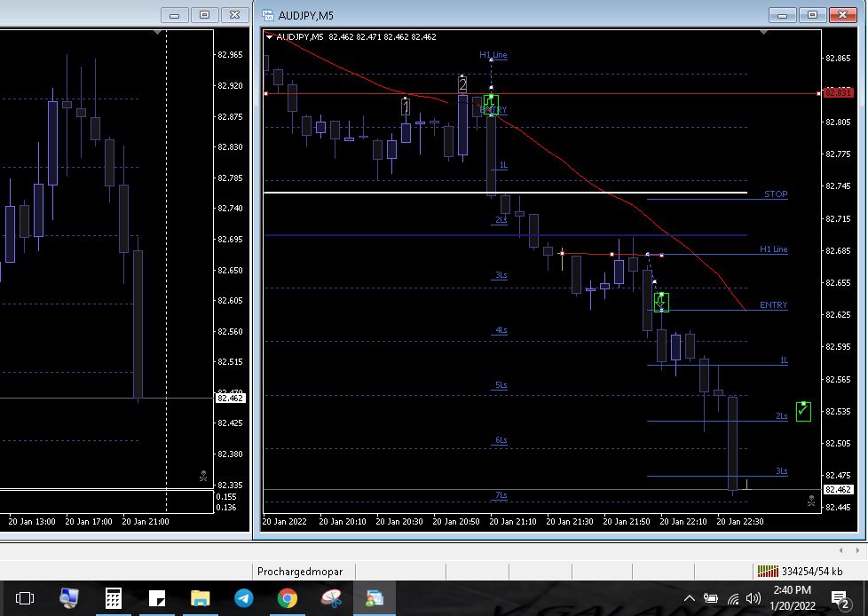Select the numbered marker 2 above the candle
This screenshot has height=616, width=868.
462,84
